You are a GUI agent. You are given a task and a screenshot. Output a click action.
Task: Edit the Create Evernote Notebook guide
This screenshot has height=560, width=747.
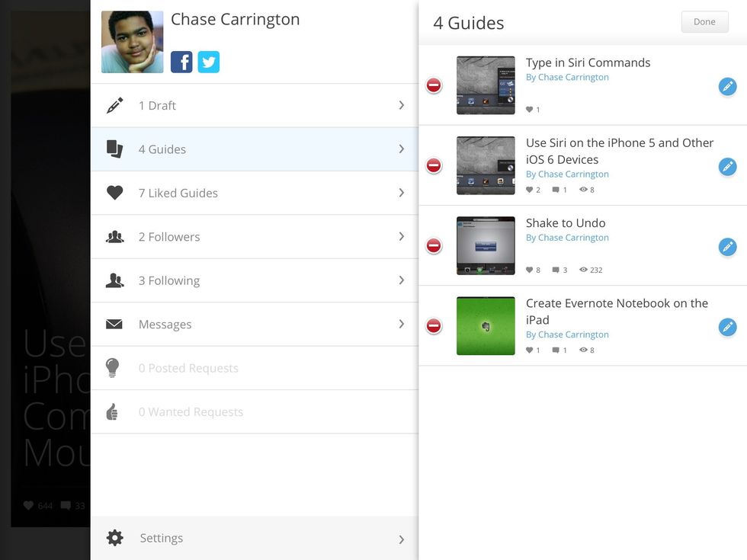coord(727,327)
